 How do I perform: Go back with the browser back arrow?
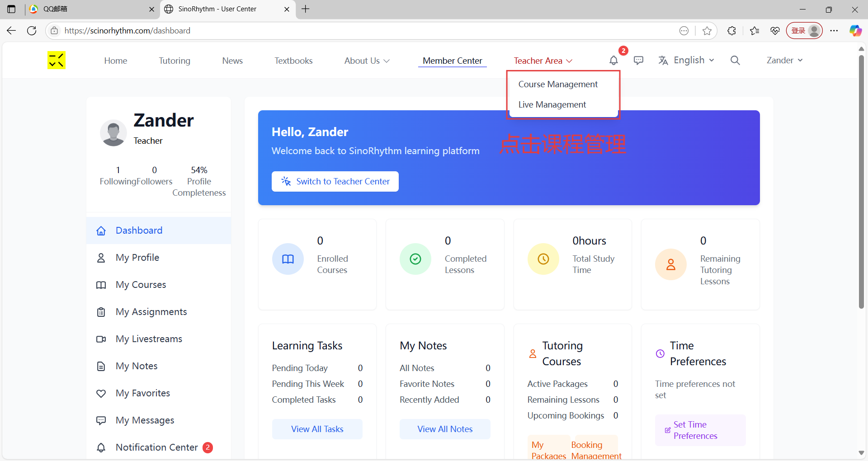pos(11,31)
